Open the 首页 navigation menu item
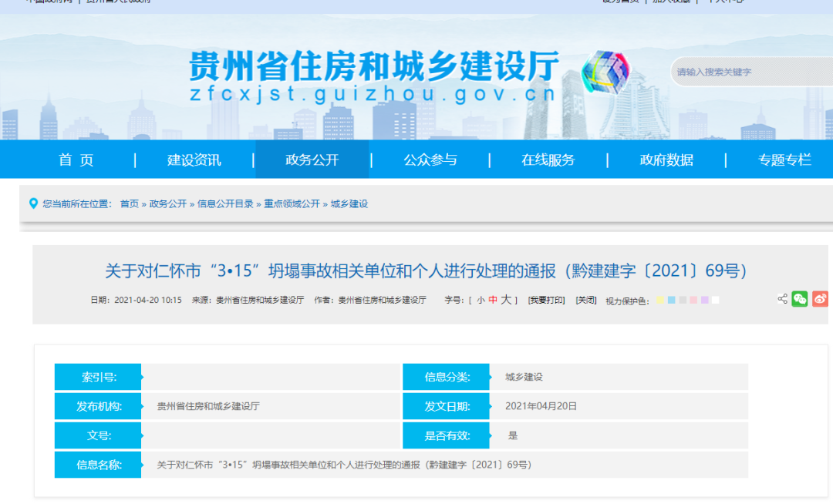 [76, 160]
